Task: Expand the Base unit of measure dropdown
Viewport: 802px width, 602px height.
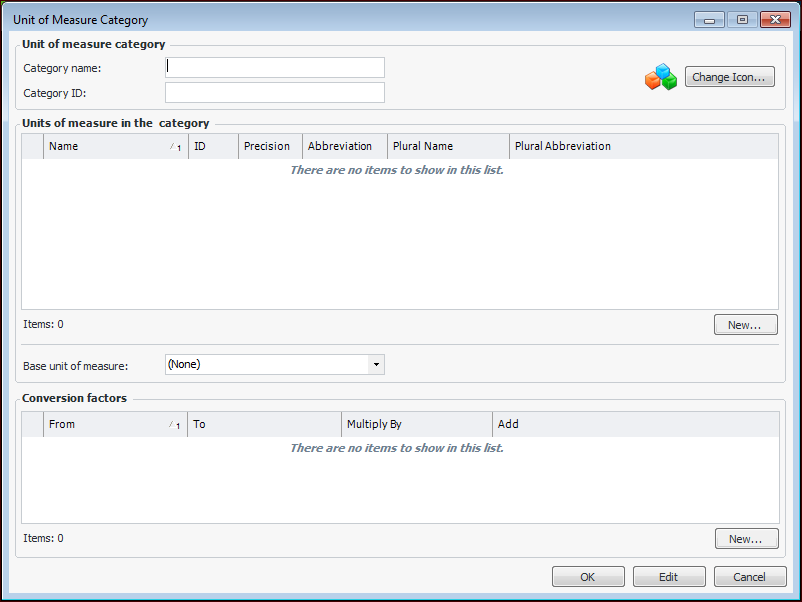Action: pos(376,365)
